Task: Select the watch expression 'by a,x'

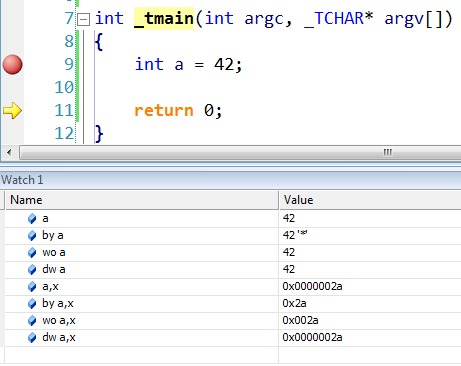Action: coord(58,304)
